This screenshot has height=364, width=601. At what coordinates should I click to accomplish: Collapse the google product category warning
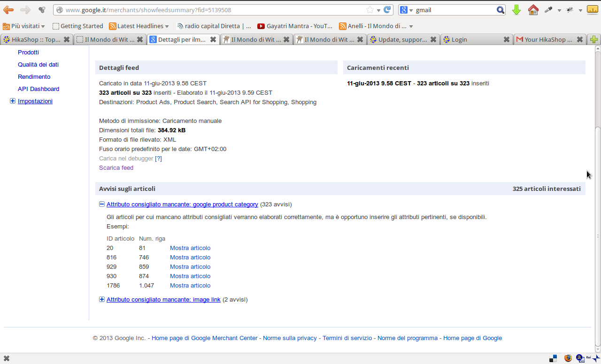pyautogui.click(x=102, y=204)
